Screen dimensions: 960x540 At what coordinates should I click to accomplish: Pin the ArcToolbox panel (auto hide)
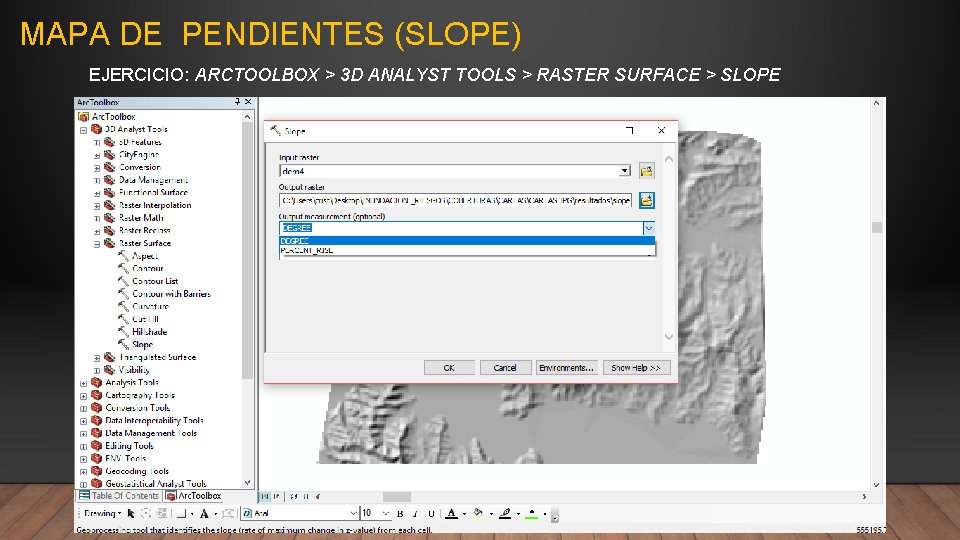[237, 102]
